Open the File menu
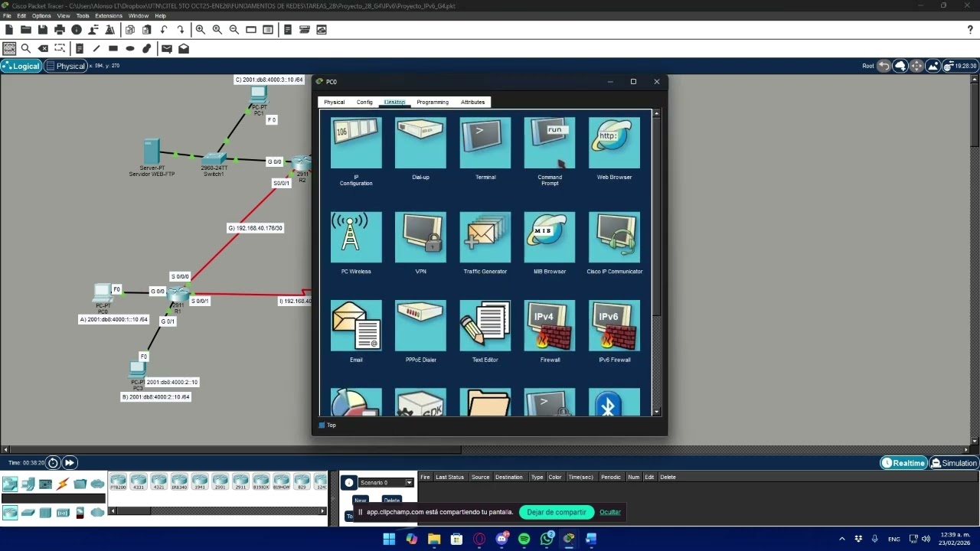The image size is (980, 551). tap(7, 15)
